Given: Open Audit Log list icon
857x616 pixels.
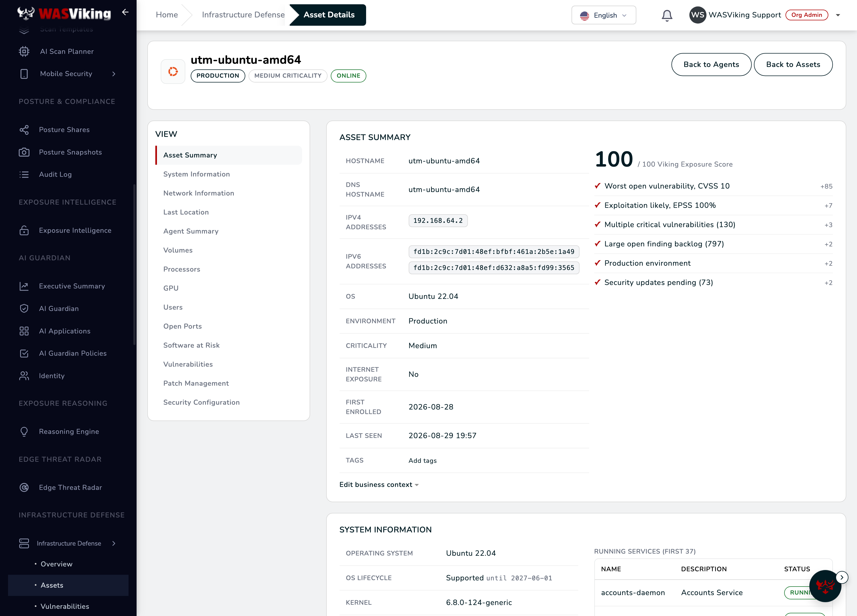Looking at the screenshot, I should coord(24,174).
